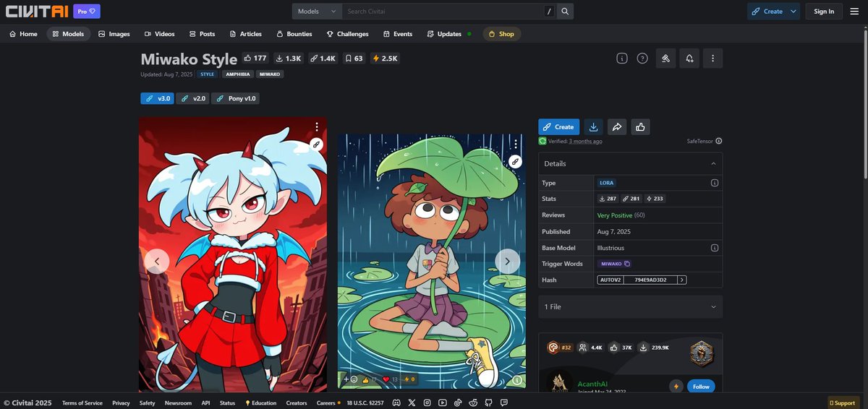Copy the MIWAKO trigger word

click(x=616, y=264)
